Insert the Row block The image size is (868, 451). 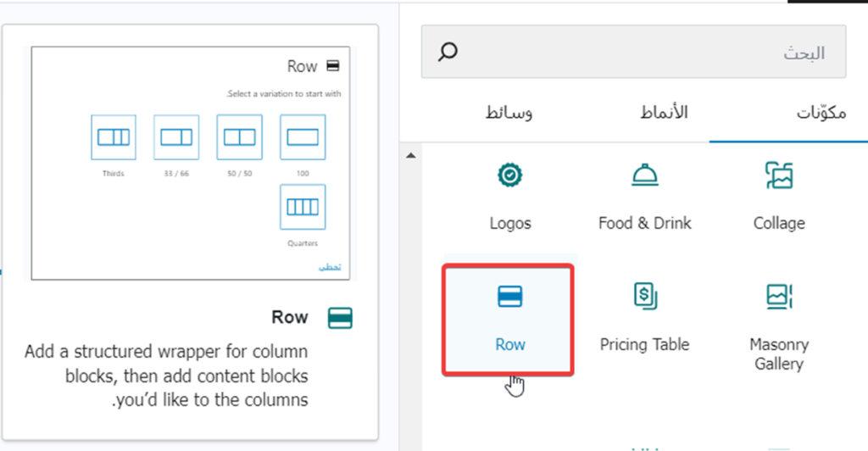pyautogui.click(x=509, y=318)
